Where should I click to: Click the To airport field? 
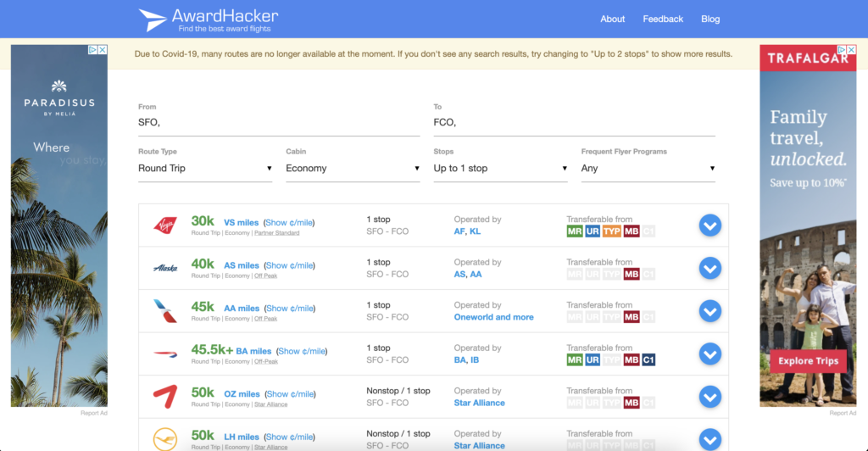[574, 123]
